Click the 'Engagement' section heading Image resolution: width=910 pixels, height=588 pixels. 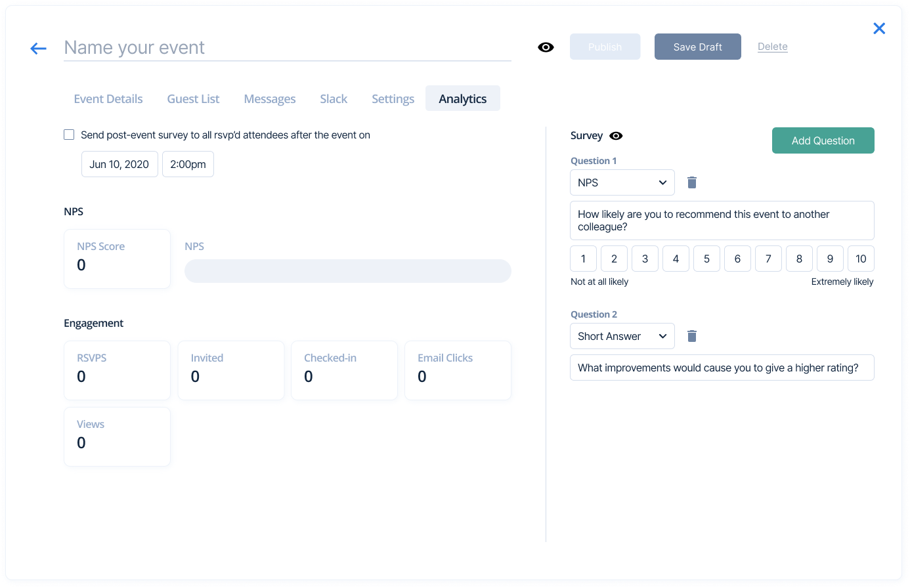click(x=94, y=323)
